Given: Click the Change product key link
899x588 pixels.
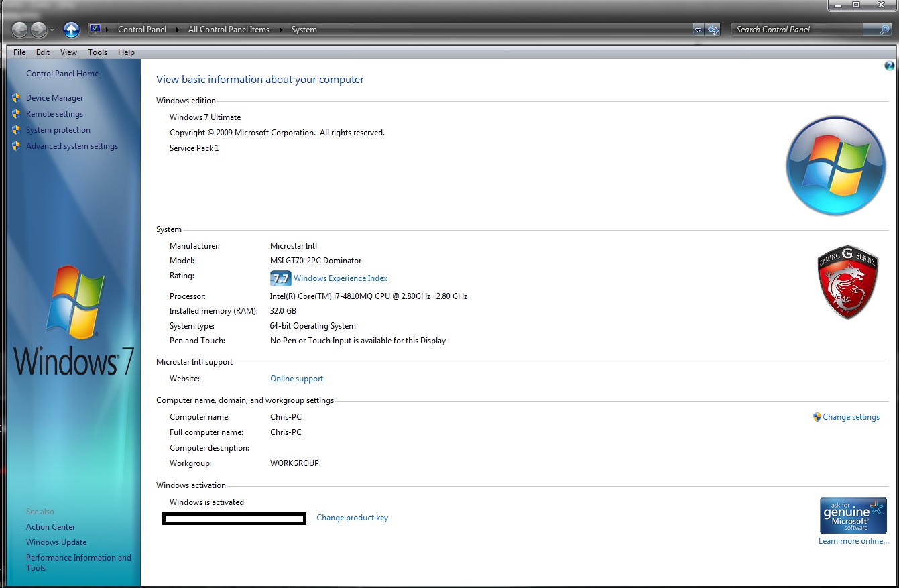Looking at the screenshot, I should tap(352, 518).
